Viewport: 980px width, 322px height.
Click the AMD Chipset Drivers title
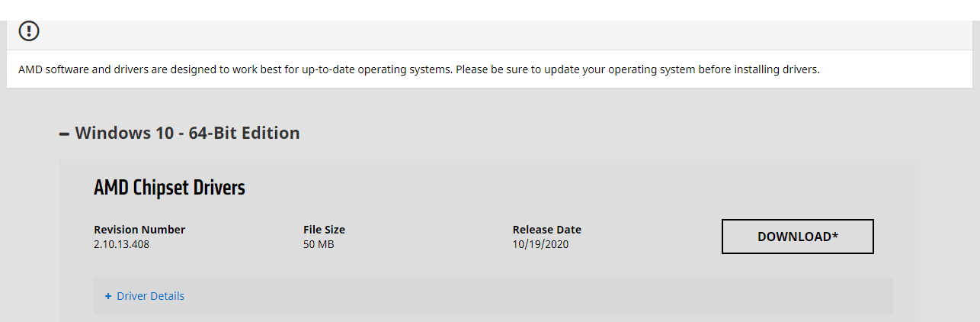point(169,188)
